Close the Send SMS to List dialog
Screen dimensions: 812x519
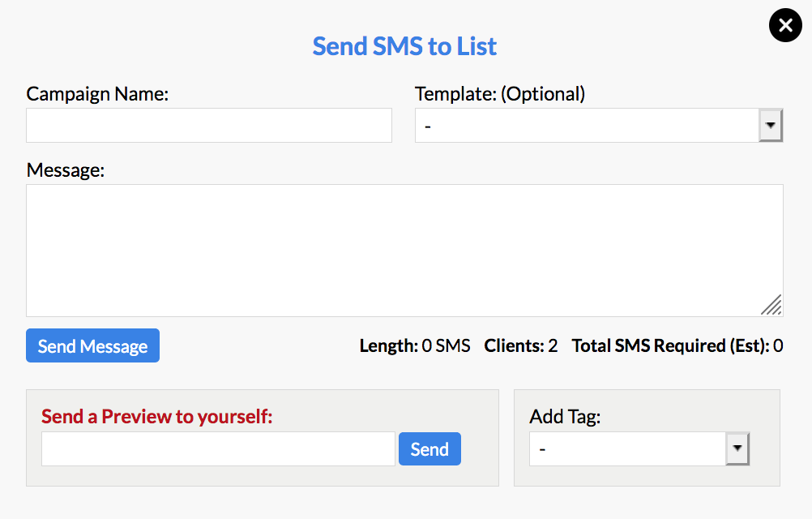click(x=785, y=26)
